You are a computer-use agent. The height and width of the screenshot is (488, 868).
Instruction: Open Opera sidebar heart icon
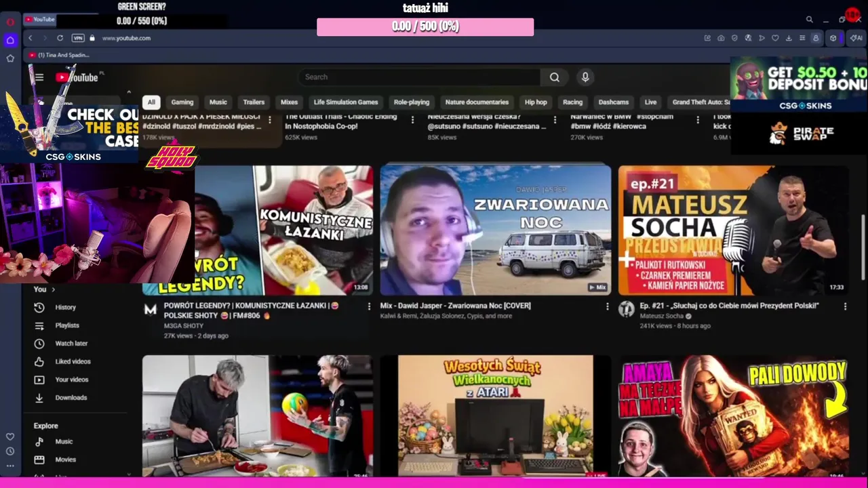pos(10,436)
